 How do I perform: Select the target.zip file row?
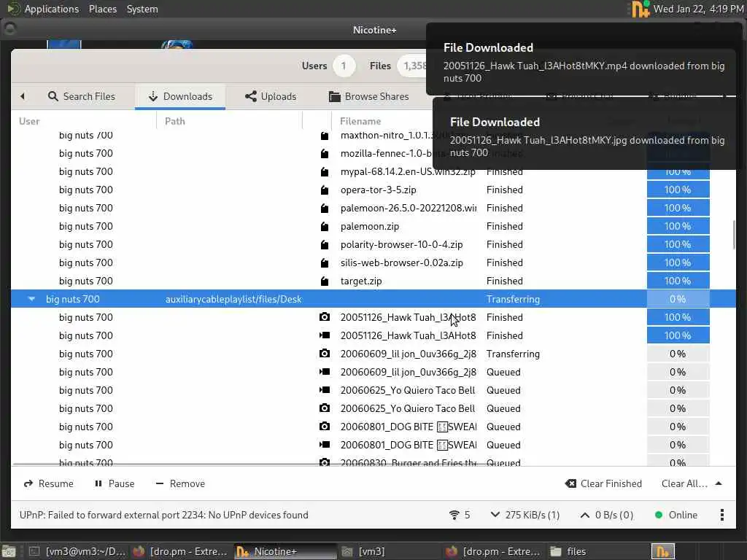click(x=373, y=281)
